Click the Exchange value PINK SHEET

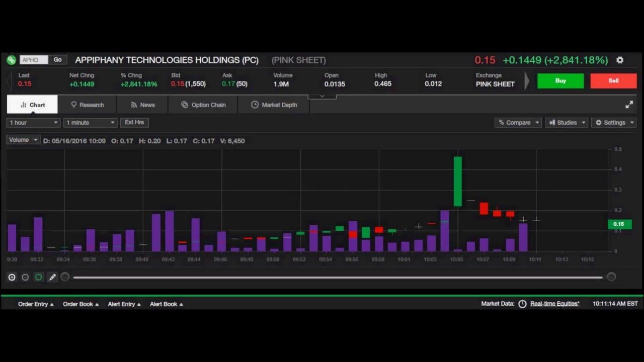pos(495,84)
